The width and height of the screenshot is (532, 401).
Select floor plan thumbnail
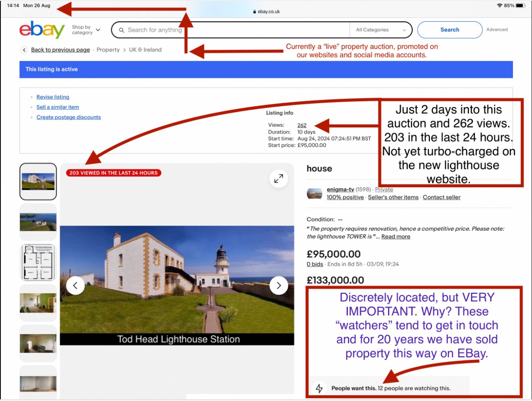click(x=38, y=263)
